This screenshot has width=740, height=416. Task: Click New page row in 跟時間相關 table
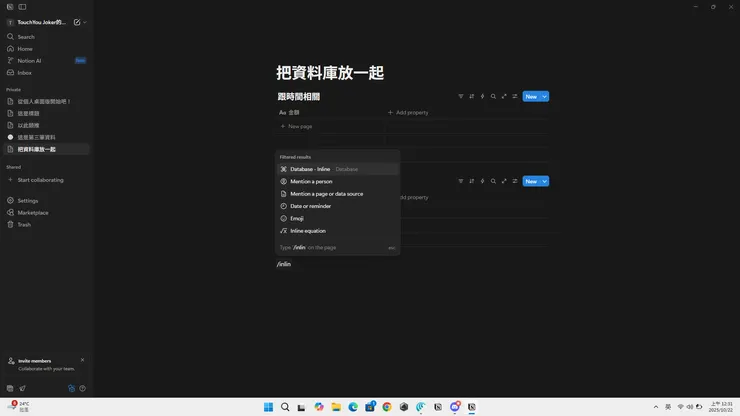[296, 127]
